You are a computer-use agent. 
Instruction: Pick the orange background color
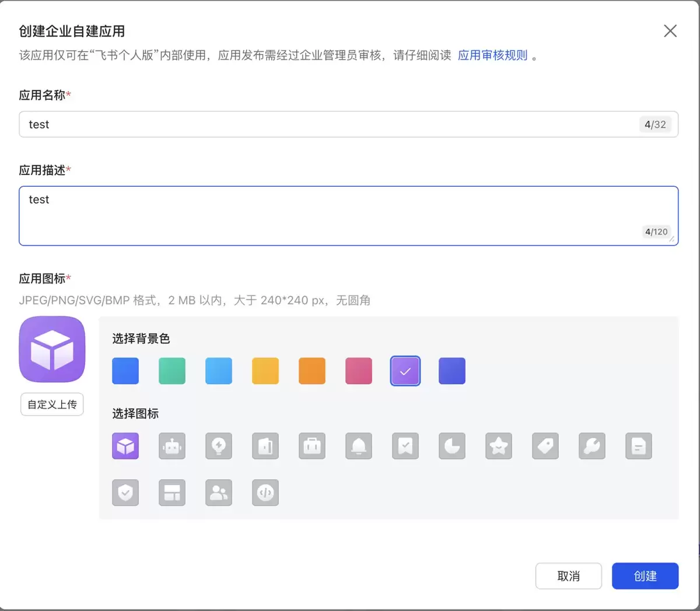[312, 371]
